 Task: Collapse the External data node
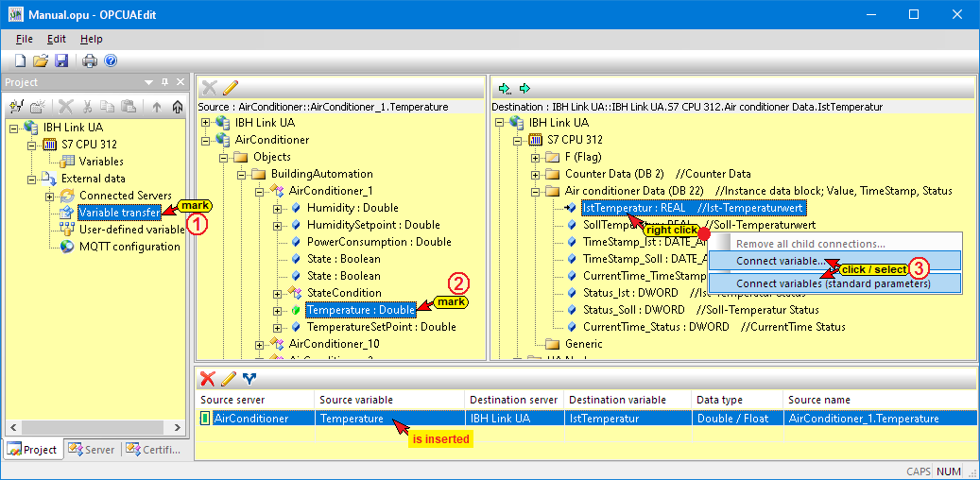pyautogui.click(x=31, y=179)
